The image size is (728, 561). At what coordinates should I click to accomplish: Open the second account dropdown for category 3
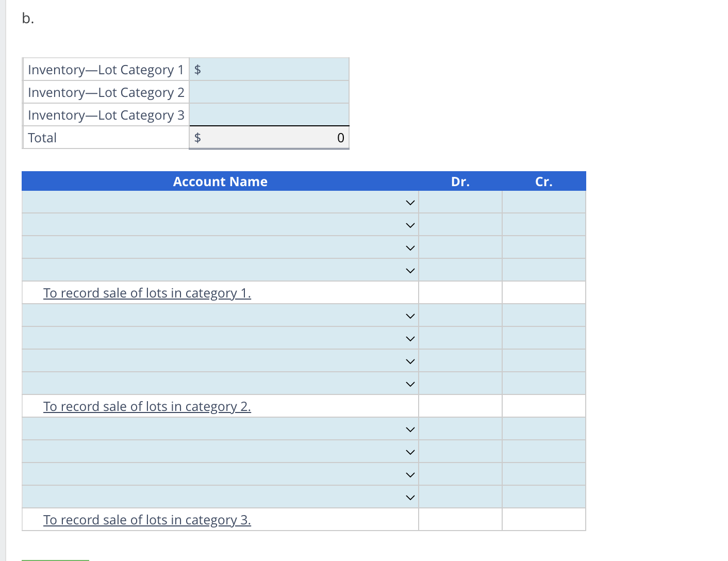(220, 452)
